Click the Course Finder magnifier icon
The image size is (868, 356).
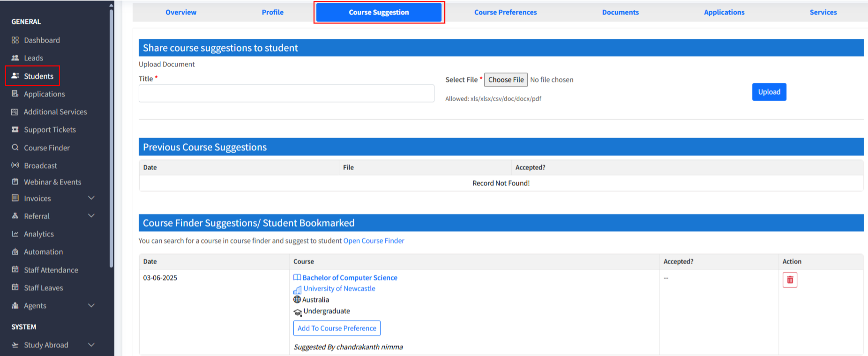[15, 148]
